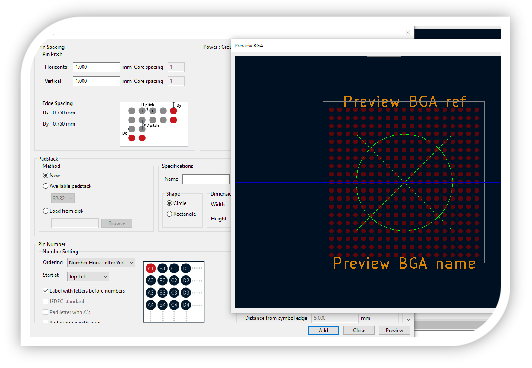The width and height of the screenshot is (532, 368).
Task: Click the Distance from symbol edge field
Action: click(335, 318)
